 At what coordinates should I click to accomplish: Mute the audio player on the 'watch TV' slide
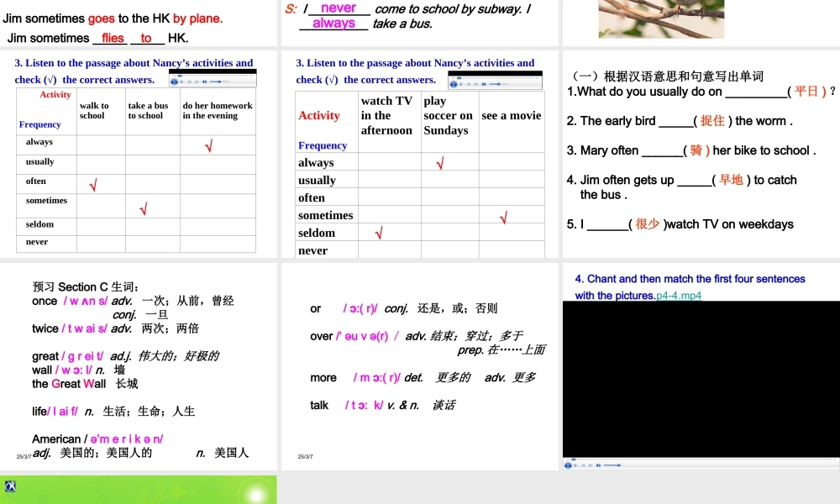[484, 84]
